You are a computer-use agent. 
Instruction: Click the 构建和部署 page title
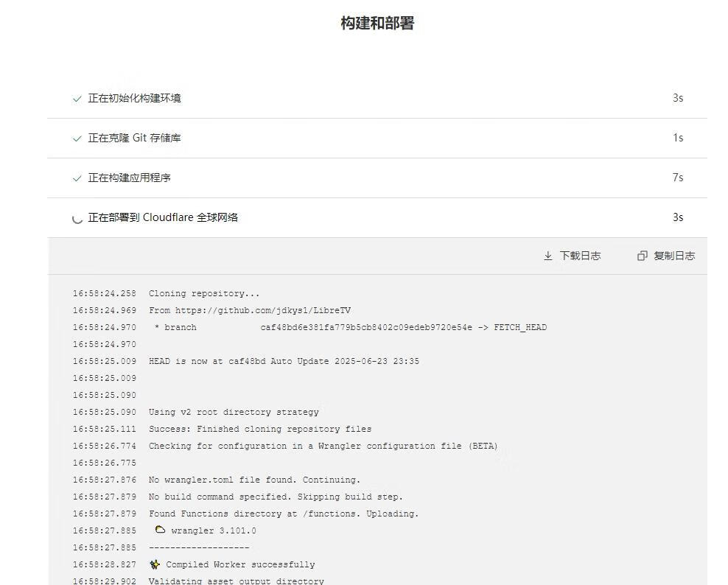pos(378,23)
